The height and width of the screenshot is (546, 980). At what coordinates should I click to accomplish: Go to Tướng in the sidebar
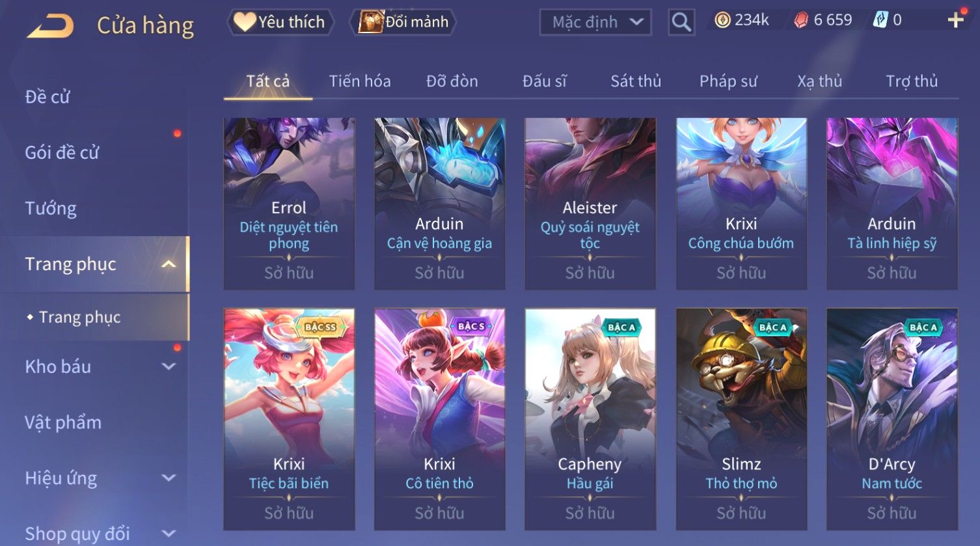click(x=51, y=208)
